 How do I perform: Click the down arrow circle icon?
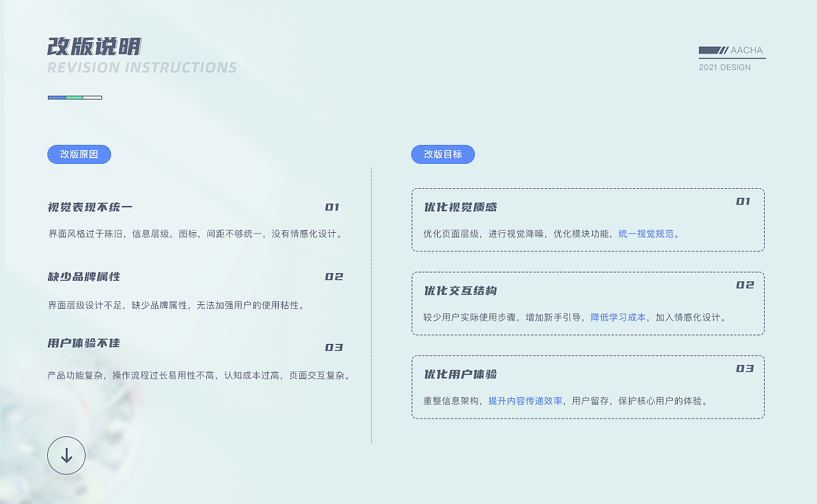point(66,456)
